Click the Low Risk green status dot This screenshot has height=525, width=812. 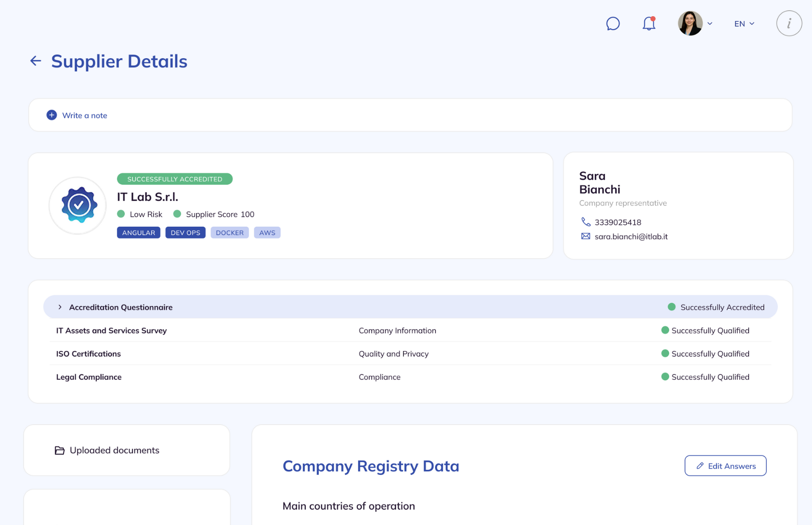click(121, 214)
